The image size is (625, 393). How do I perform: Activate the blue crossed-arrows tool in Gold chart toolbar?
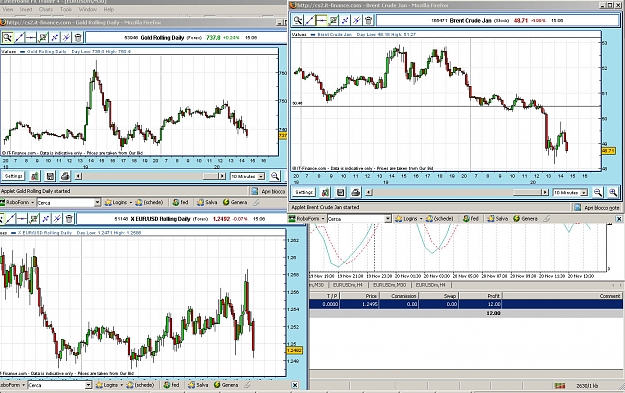click(55, 38)
